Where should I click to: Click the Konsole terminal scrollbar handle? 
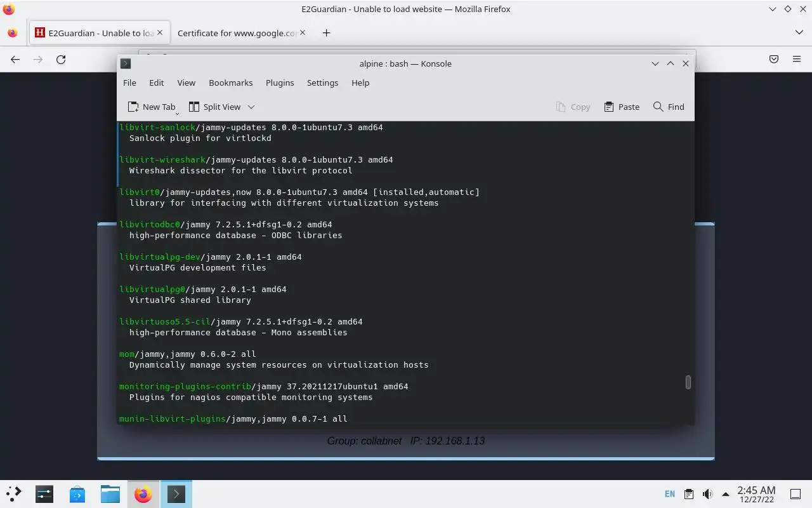tap(688, 382)
